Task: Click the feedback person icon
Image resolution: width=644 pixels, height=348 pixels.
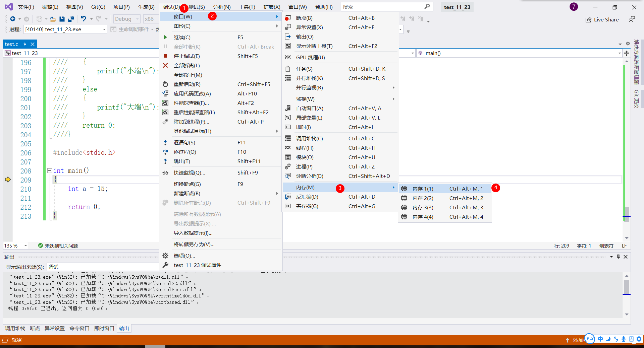Action: click(632, 19)
